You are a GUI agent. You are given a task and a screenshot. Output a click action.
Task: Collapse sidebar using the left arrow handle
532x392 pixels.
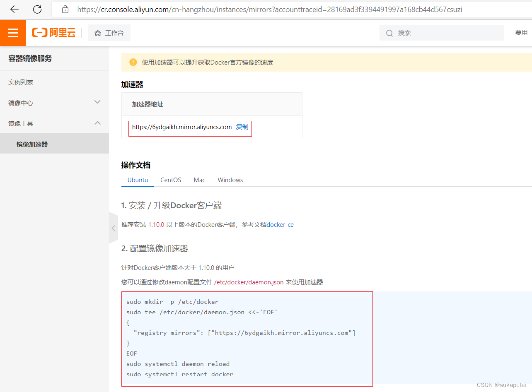tap(113, 228)
